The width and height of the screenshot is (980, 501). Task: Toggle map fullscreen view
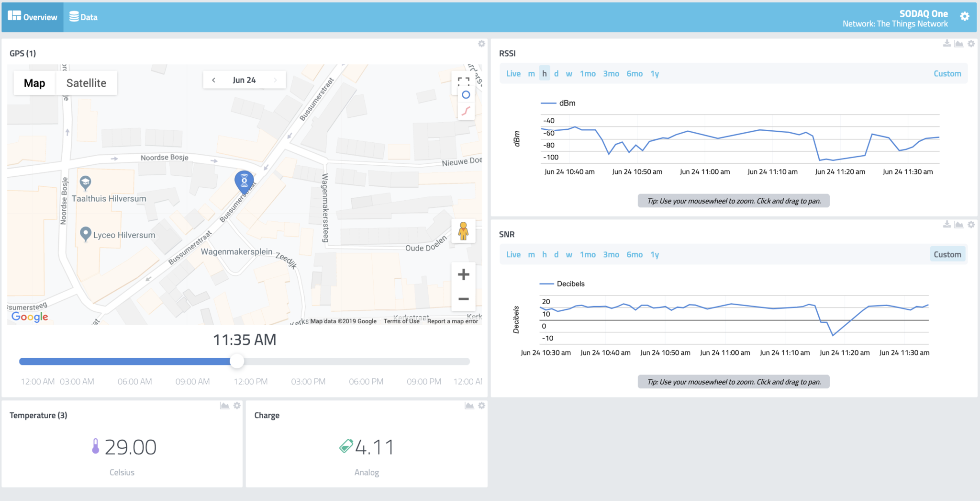point(463,81)
